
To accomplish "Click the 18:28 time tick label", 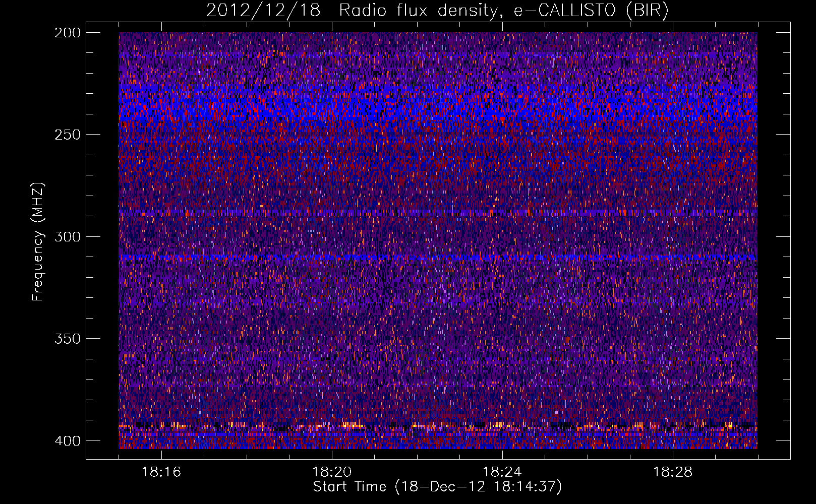I will pyautogui.click(x=673, y=472).
